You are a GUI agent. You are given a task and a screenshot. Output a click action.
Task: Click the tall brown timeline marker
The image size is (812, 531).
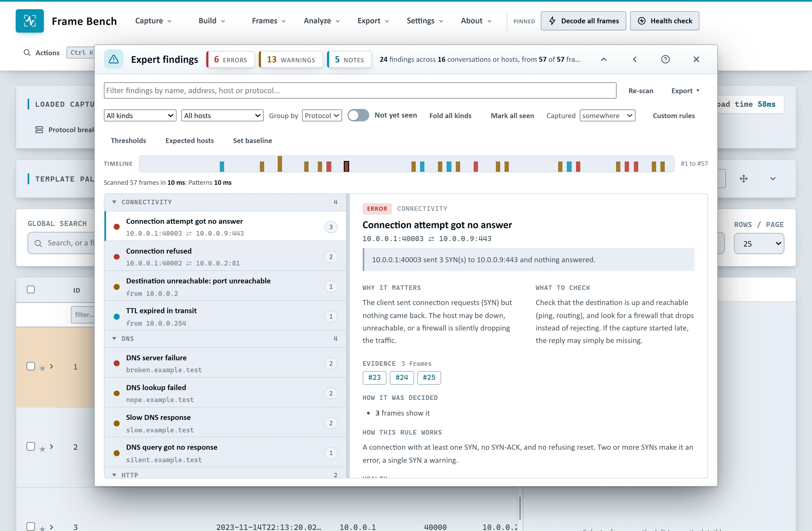click(x=280, y=164)
